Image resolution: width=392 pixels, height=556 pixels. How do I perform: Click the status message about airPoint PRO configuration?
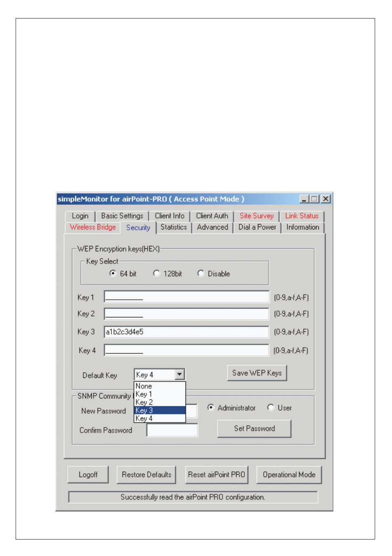pyautogui.click(x=193, y=497)
